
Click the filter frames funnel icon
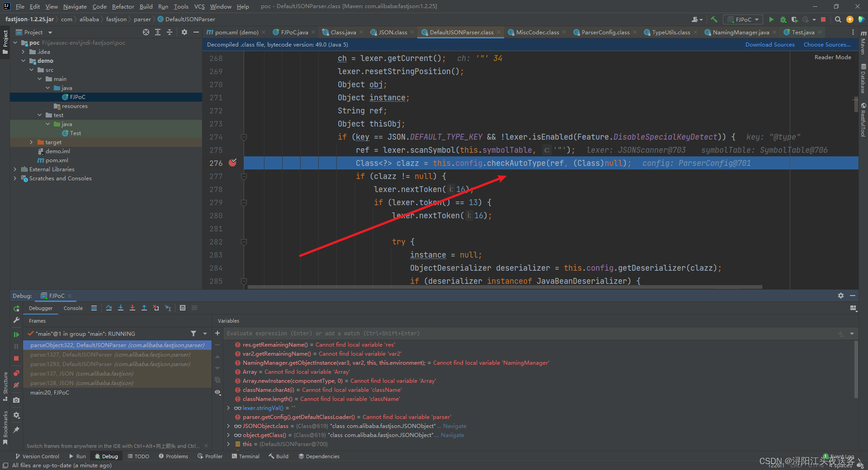pyautogui.click(x=193, y=334)
